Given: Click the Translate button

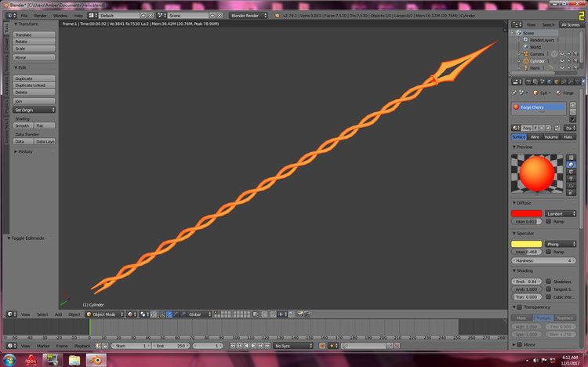Looking at the screenshot, I should coord(34,35).
